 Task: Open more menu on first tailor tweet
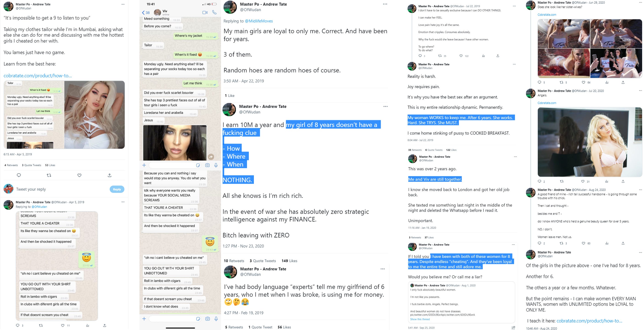coord(123,4)
